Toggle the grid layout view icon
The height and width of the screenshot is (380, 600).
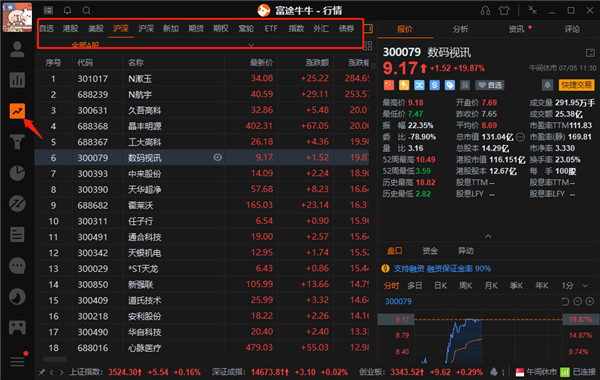click(368, 46)
